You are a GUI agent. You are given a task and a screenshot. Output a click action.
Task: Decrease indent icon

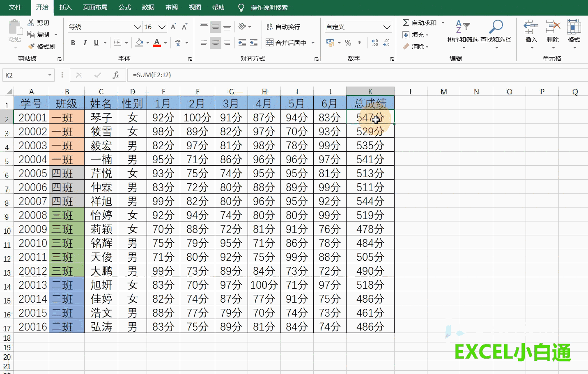pyautogui.click(x=242, y=43)
